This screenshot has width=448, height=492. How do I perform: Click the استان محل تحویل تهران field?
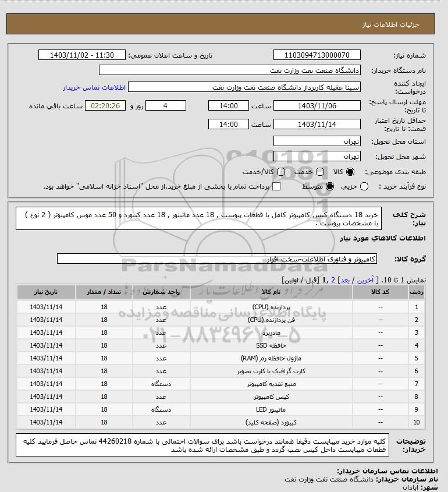tap(317, 141)
